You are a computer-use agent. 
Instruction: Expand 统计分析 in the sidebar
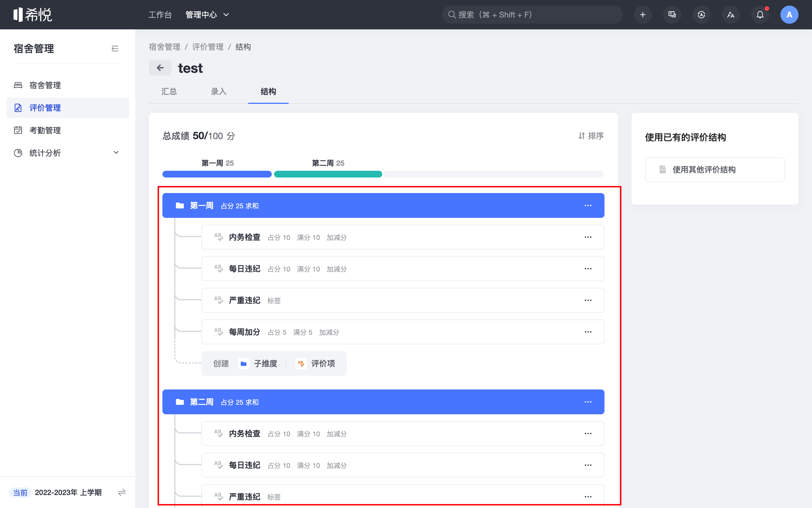pos(68,153)
